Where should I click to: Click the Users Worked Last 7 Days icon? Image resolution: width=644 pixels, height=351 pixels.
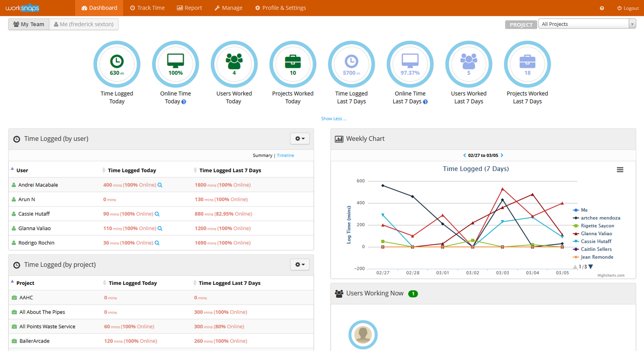click(x=468, y=62)
